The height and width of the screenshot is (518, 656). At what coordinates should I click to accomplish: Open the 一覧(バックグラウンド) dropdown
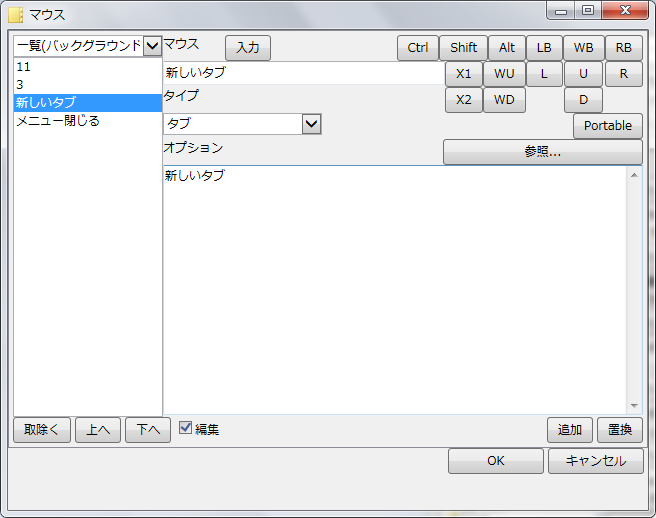click(152, 46)
